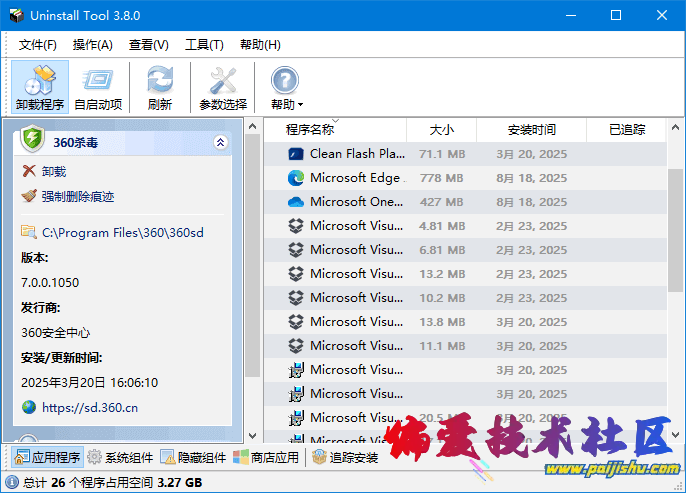Switch to the 商店应用 tab
The height and width of the screenshot is (493, 686).
(266, 458)
